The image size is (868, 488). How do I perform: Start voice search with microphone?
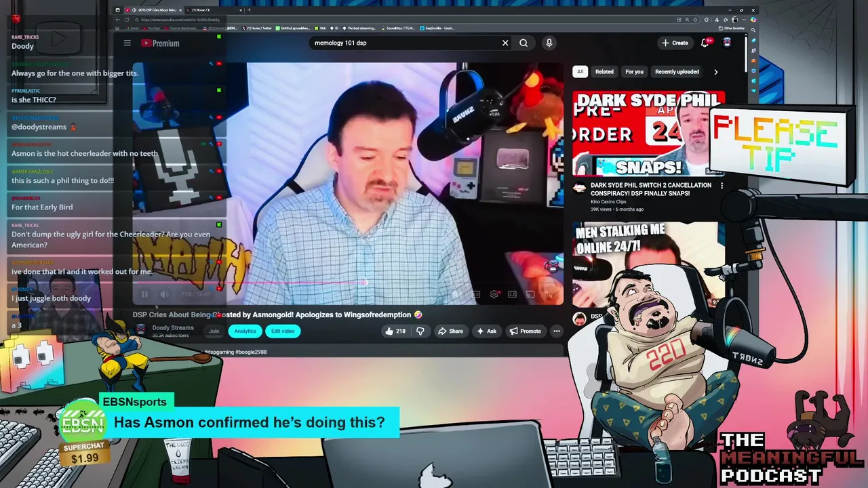pos(549,43)
